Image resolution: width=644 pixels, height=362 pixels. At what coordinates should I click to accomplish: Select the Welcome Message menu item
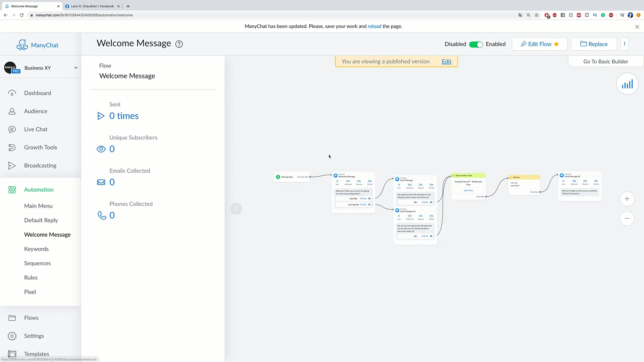point(47,234)
